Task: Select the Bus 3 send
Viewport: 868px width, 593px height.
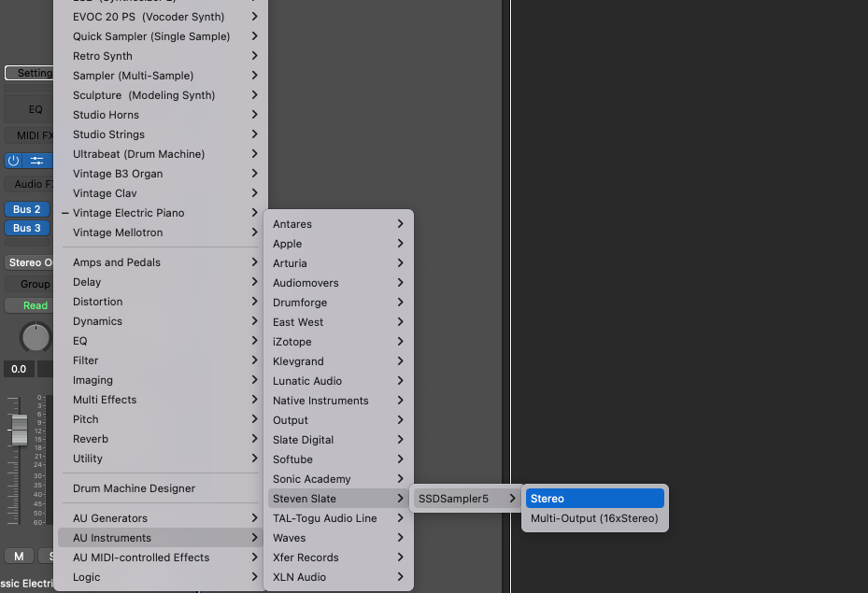Action: tap(27, 228)
